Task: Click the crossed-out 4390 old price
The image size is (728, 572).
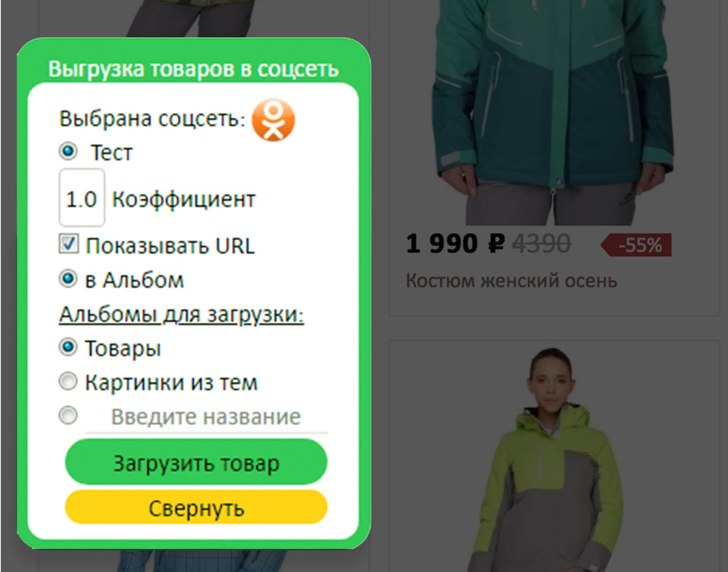Action: point(541,244)
